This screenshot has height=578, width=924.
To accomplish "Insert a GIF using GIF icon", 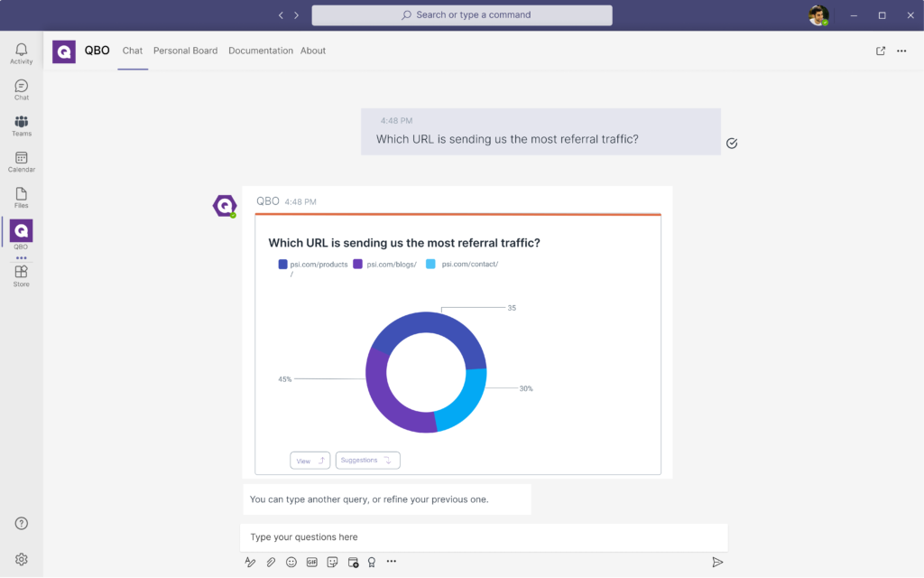I will (x=312, y=562).
